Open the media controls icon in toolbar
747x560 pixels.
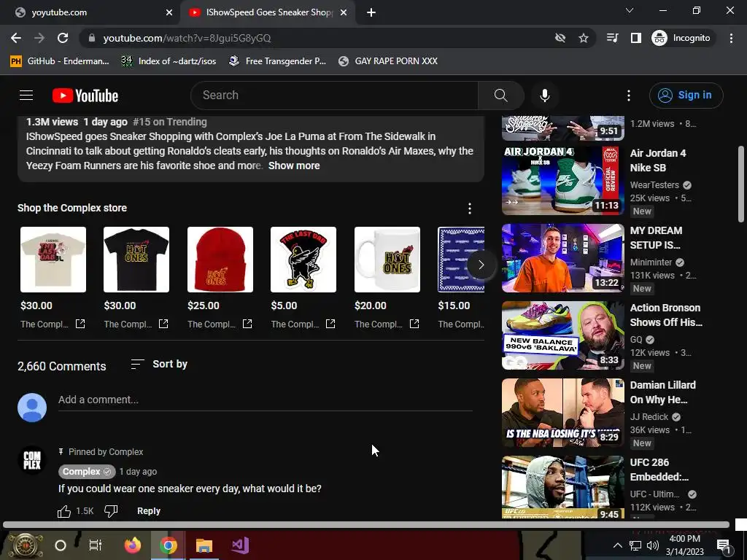coord(613,38)
